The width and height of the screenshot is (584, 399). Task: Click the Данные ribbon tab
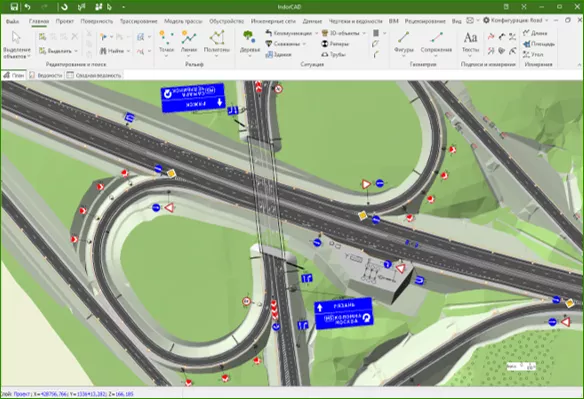312,21
